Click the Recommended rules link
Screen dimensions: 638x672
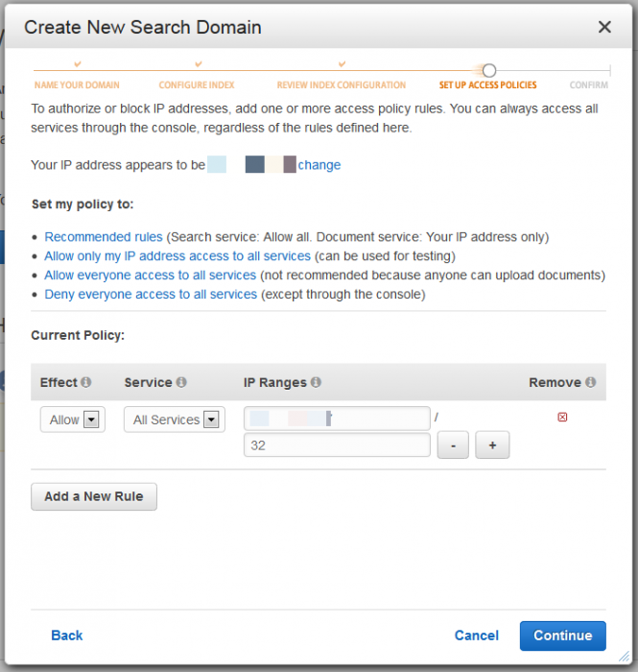(104, 237)
